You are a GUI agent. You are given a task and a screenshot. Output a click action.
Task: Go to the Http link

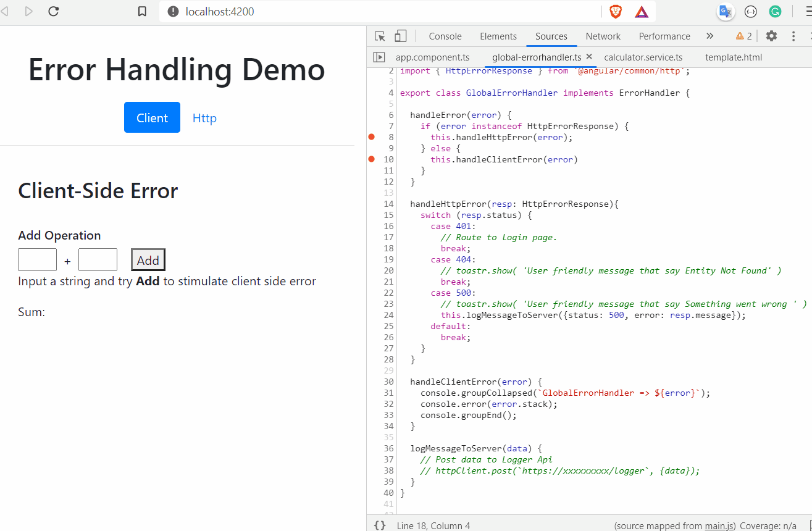click(x=204, y=118)
